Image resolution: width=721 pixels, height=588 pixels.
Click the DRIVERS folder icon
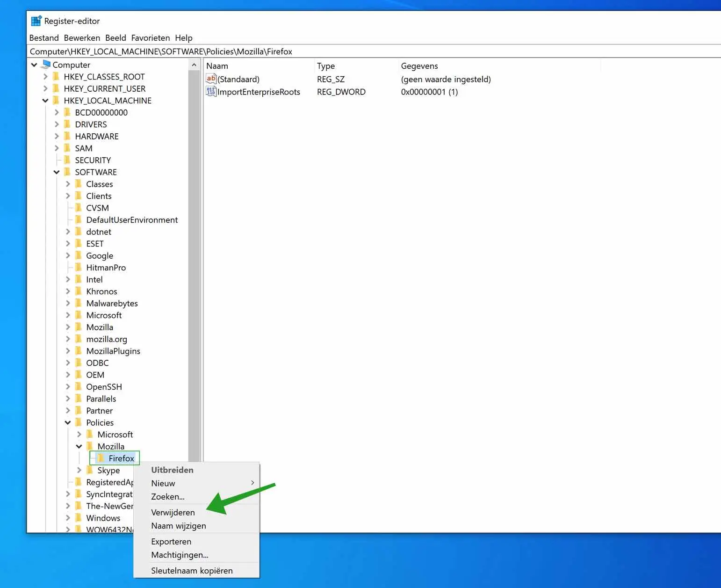67,124
